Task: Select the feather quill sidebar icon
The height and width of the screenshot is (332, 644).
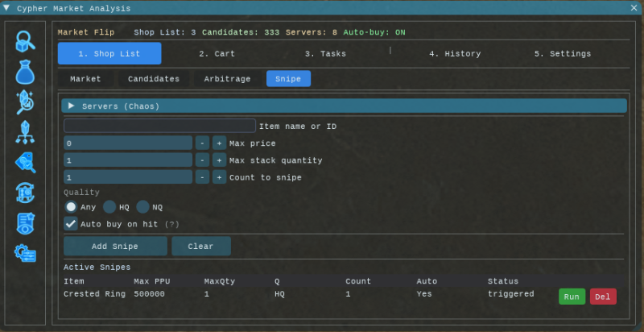Action: pyautogui.click(x=25, y=102)
